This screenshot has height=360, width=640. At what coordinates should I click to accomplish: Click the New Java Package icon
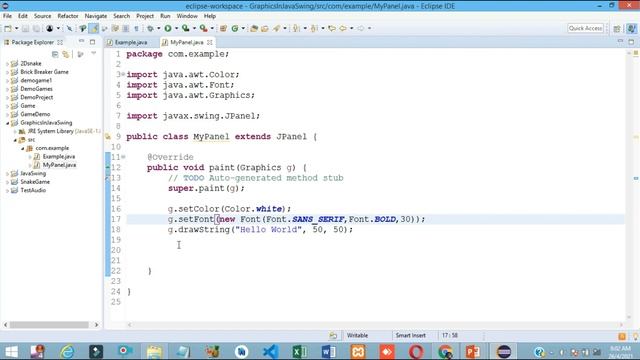coord(223,28)
